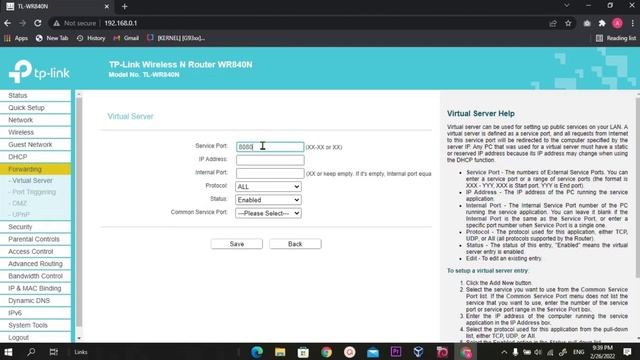Open Task View on taskbar
640x360 pixels.
point(53,352)
